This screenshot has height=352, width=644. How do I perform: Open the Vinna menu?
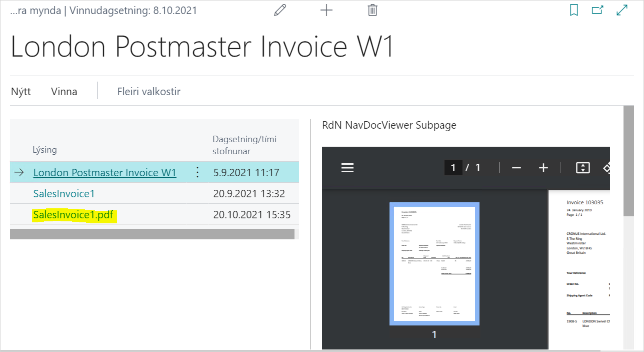coord(64,92)
